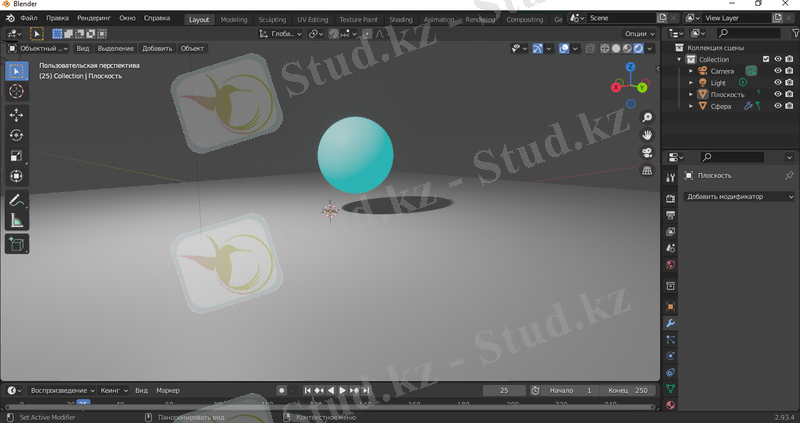Open the Добавить модификатор dropdown
The width and height of the screenshot is (800, 423).
[x=739, y=196]
